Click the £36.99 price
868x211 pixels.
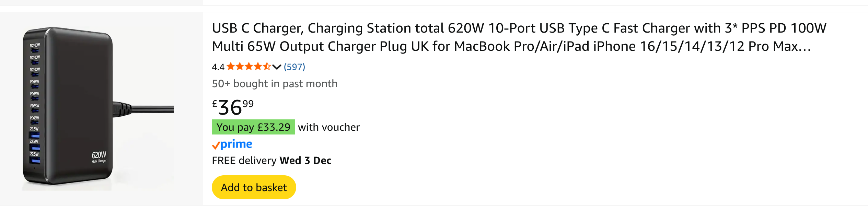233,107
